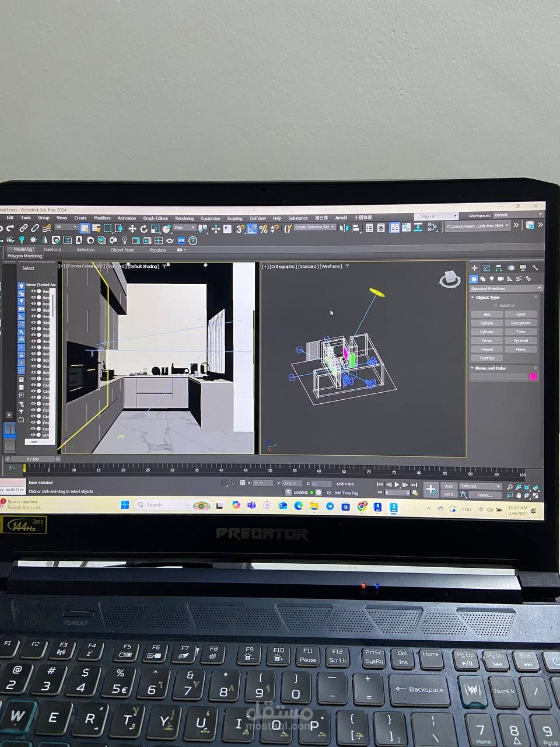Screen dimensions: 560x747
Task: Open the Curve Editor icon
Action: (x=406, y=228)
